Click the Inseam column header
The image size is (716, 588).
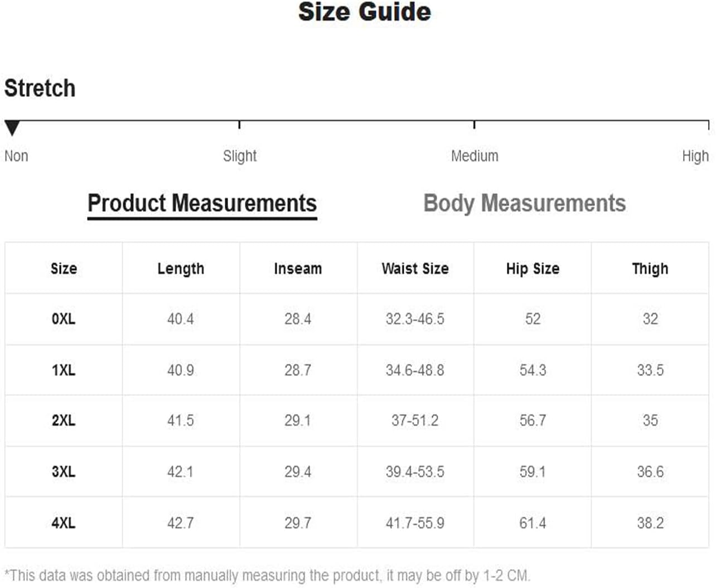click(x=298, y=269)
